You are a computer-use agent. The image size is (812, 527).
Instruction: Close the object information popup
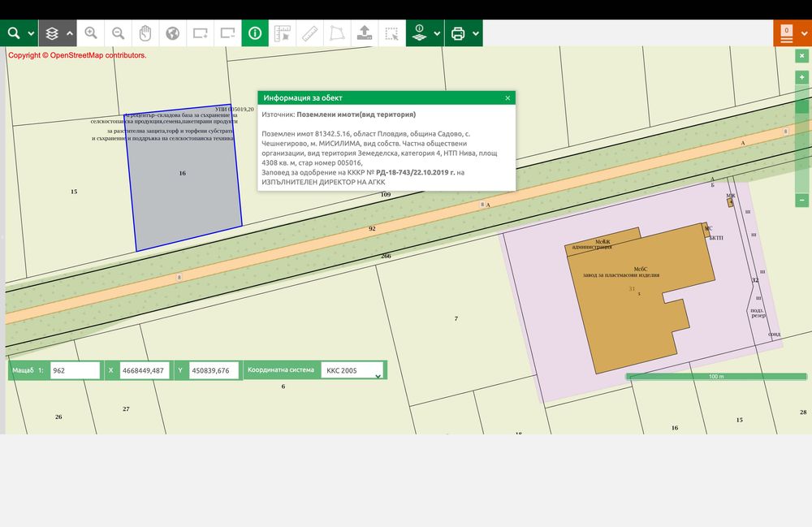508,97
